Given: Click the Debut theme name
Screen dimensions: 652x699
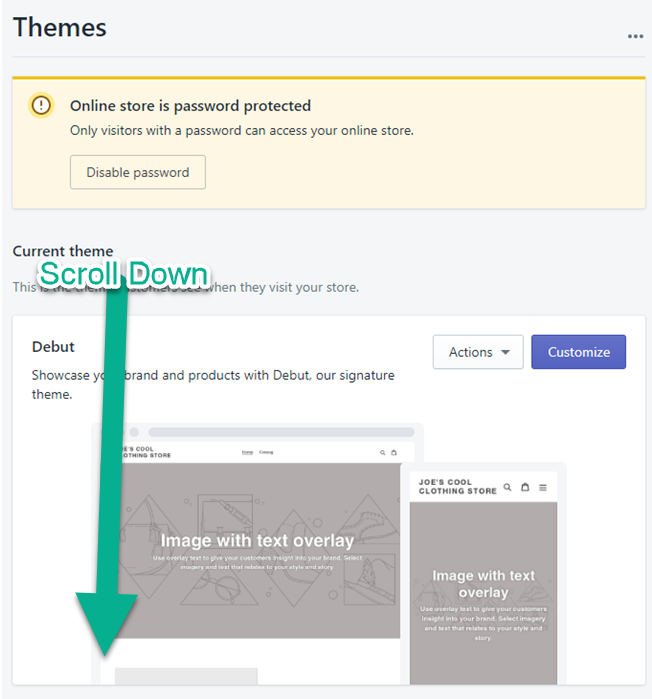Looking at the screenshot, I should point(53,347).
